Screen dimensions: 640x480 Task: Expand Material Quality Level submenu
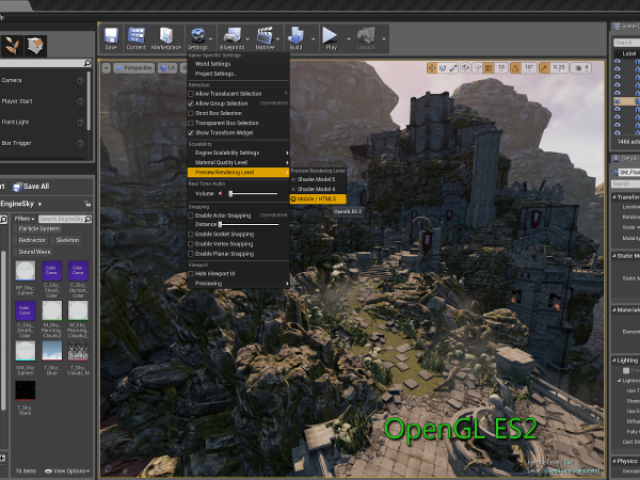tap(238, 162)
